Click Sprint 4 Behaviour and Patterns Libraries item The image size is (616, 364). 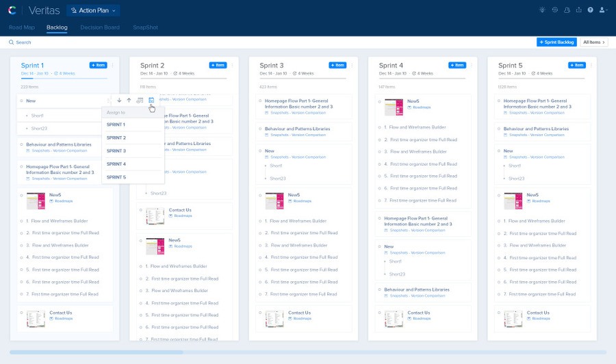(417, 289)
